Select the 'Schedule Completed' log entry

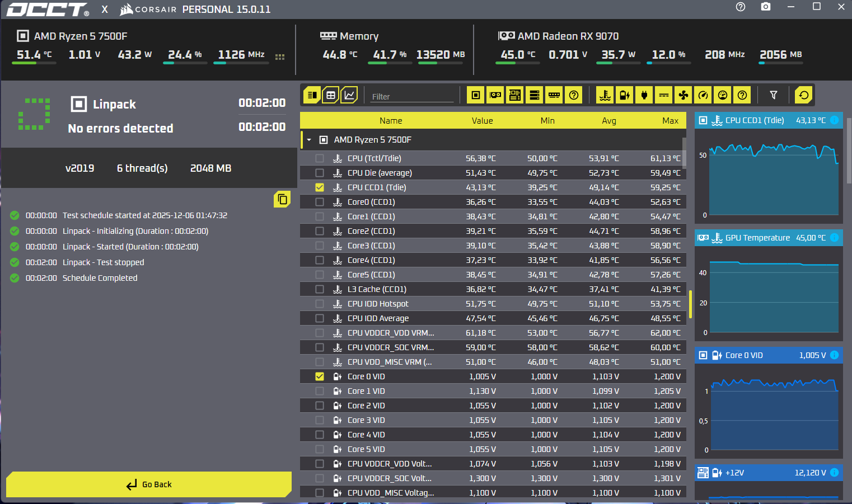click(100, 278)
